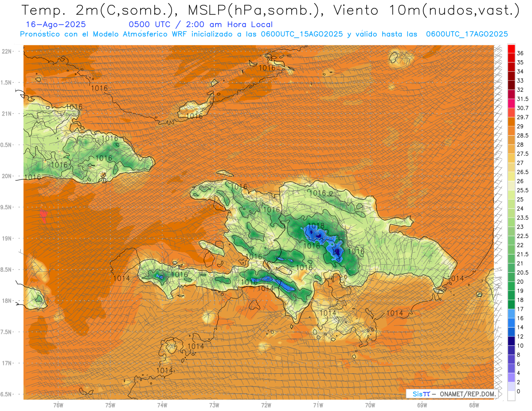Click legend value 24

520,209
